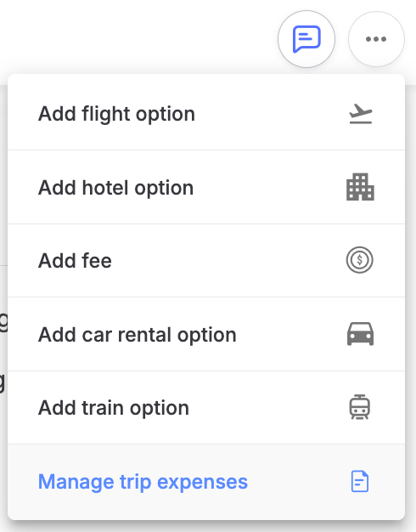
Task: Click the blue document expenses icon
Action: (360, 481)
